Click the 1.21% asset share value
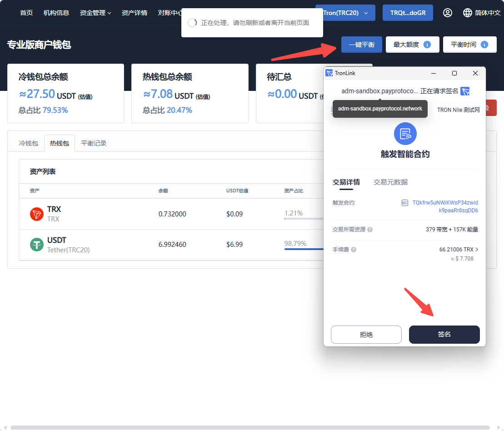This screenshot has height=431, width=504. (294, 213)
